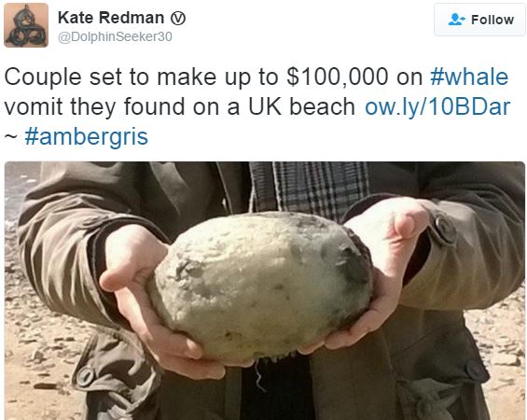
Task: Browse the #ambergris hashtag
Action: pos(87,137)
